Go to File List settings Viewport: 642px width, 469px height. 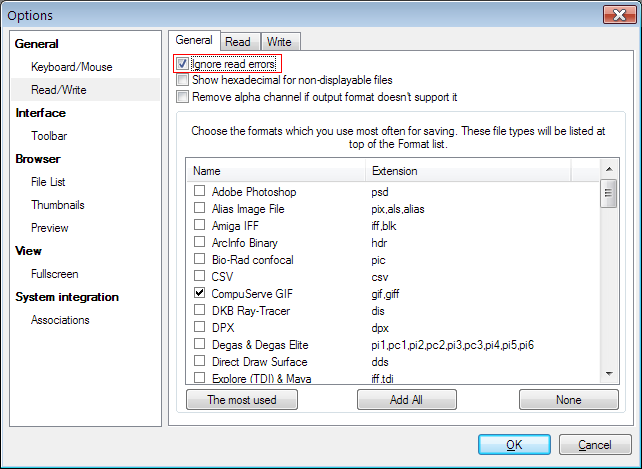click(50, 182)
